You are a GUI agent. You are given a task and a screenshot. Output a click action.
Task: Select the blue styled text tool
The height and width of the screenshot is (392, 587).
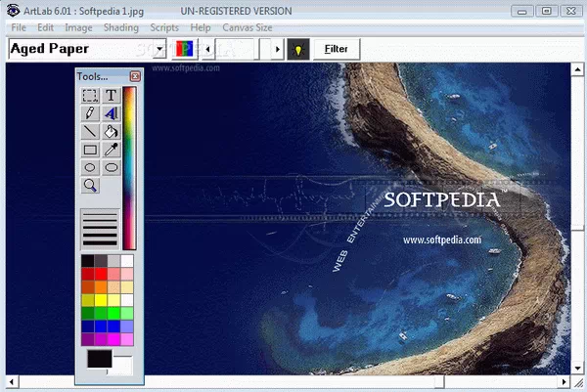coord(111,113)
